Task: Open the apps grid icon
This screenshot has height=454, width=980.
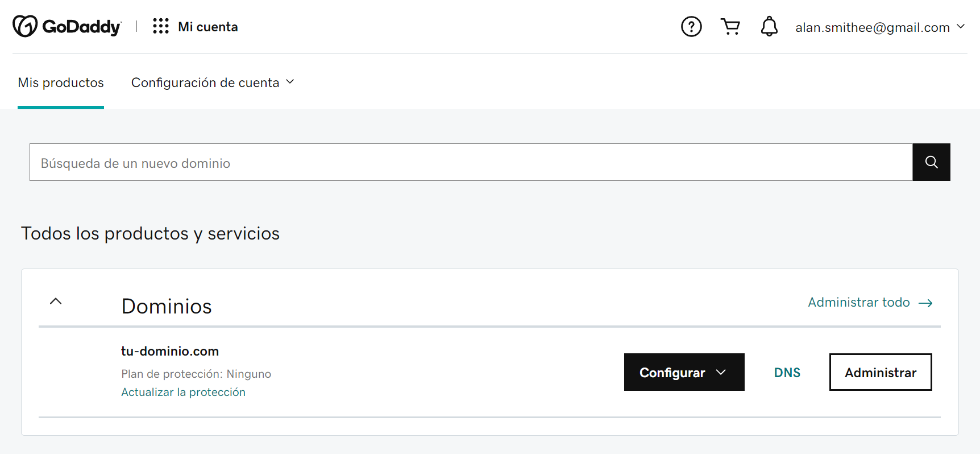Action: pyautogui.click(x=161, y=26)
